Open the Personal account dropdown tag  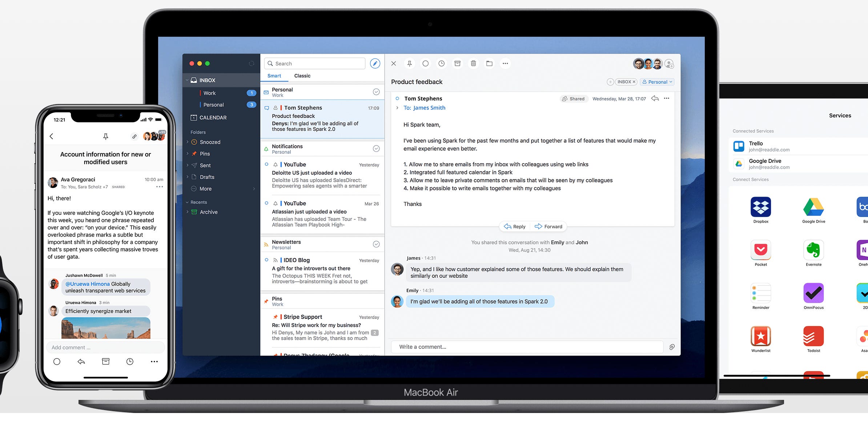[x=657, y=82]
